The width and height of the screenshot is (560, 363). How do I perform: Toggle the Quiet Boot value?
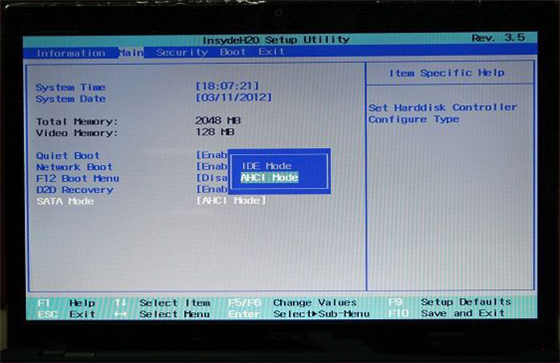tap(211, 155)
